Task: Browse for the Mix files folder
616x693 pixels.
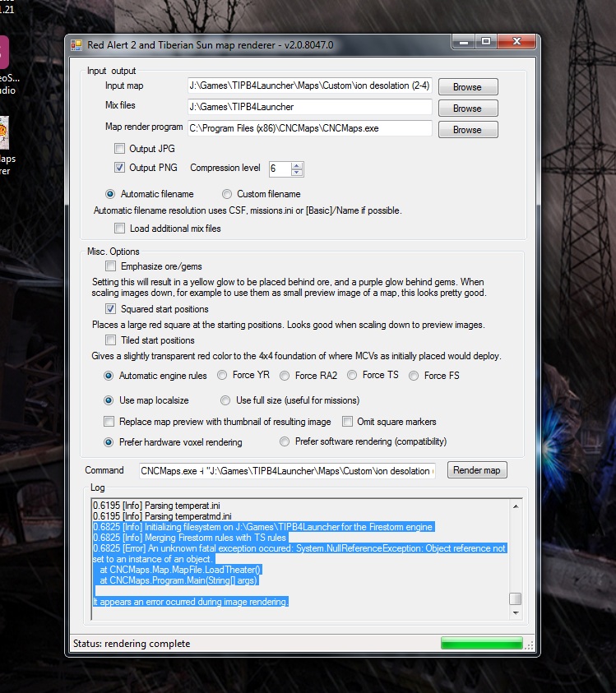Action: (467, 108)
